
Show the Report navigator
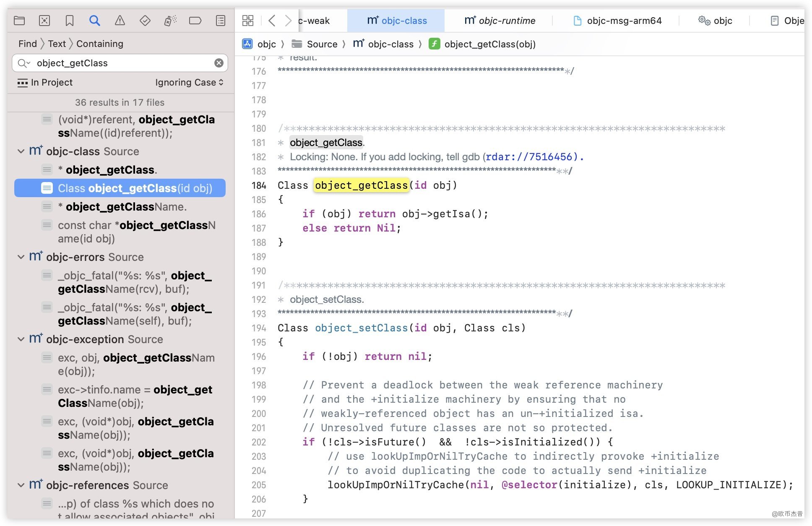[221, 21]
